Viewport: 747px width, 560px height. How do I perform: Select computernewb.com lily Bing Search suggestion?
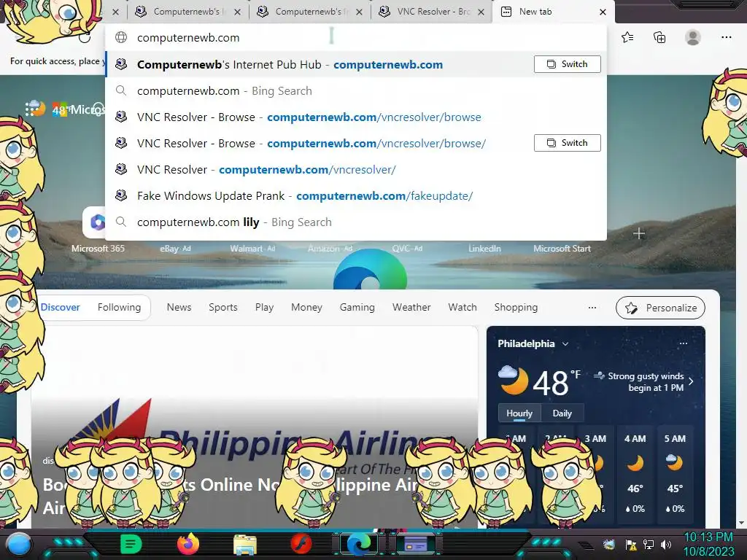(x=355, y=222)
